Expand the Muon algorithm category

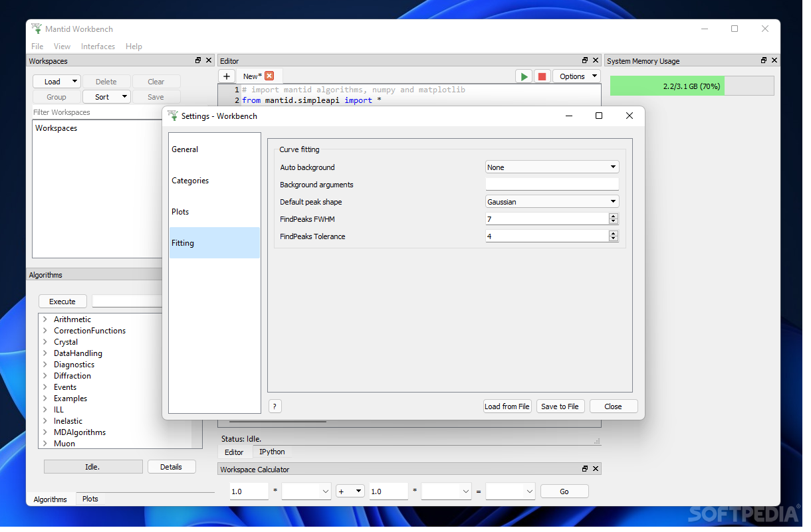click(x=45, y=444)
